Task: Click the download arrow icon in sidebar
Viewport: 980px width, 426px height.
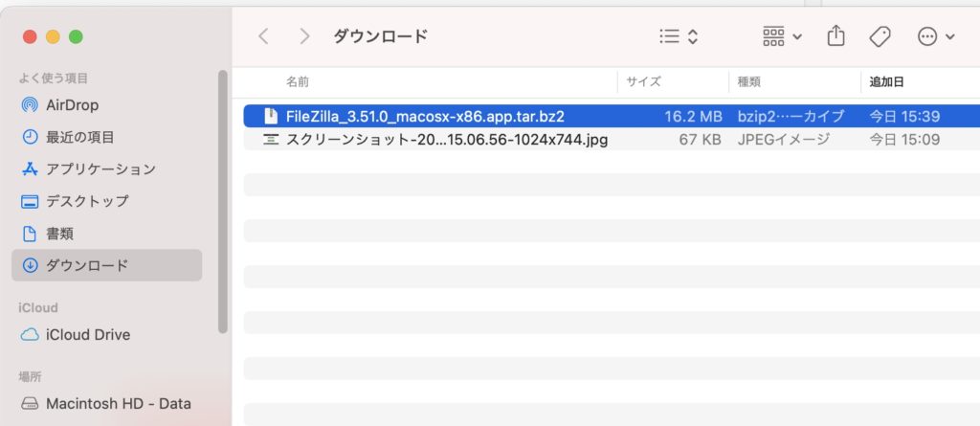Action: coord(30,265)
